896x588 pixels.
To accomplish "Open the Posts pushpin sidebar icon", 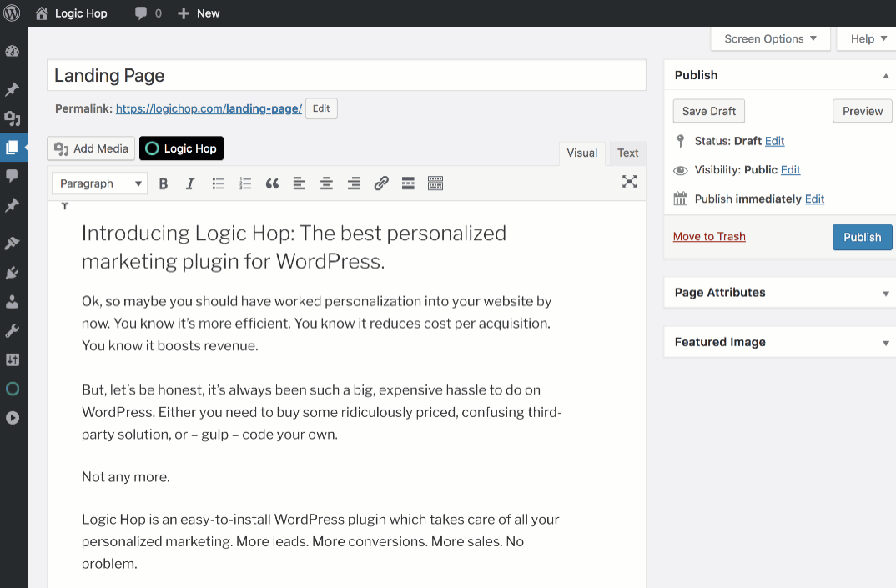I will click(x=12, y=89).
